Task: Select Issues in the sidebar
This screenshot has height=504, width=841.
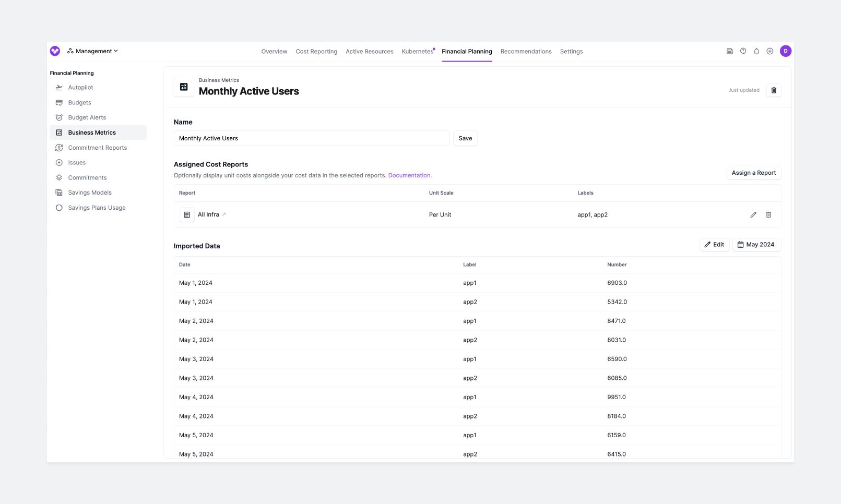Action: click(x=76, y=162)
